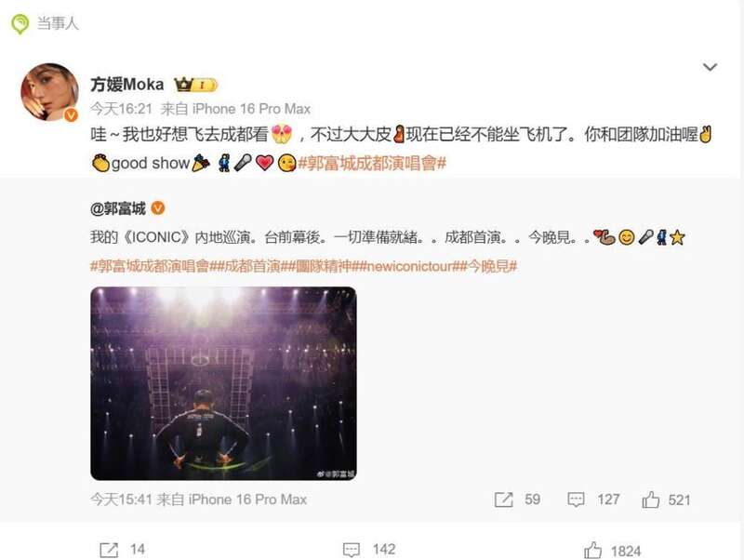Screen dimensions: 744x560
Task: Open the #團隊精神# hashtag
Action: pos(324,266)
